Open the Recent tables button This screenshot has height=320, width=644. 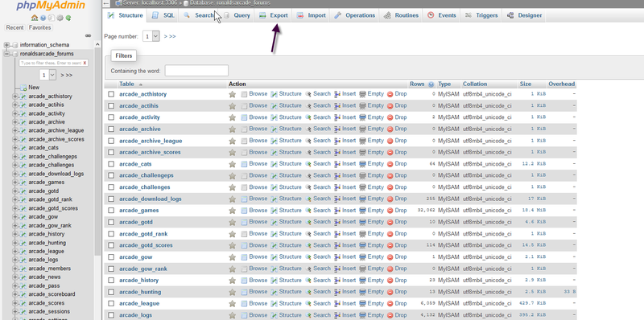click(14, 28)
